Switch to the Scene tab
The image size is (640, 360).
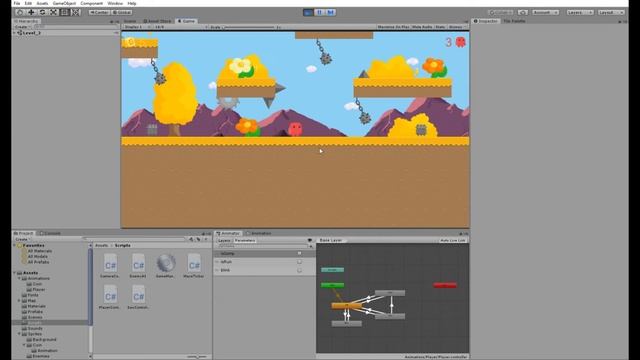click(130, 21)
